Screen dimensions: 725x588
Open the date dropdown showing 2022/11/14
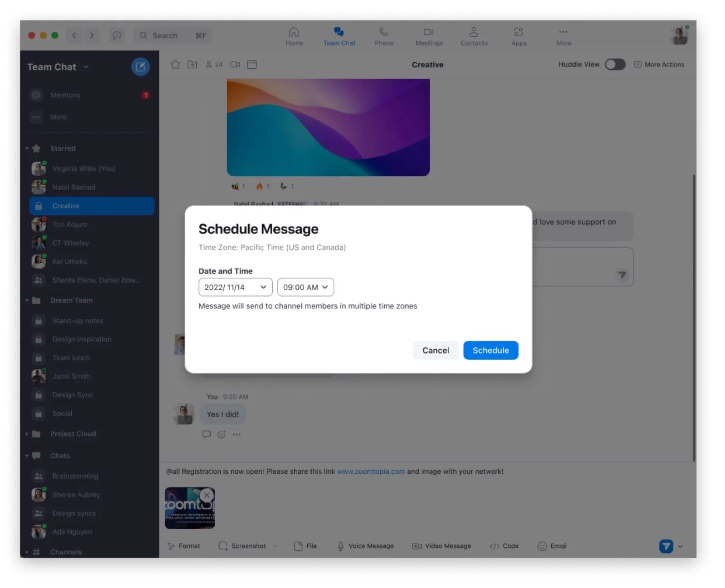pos(235,287)
